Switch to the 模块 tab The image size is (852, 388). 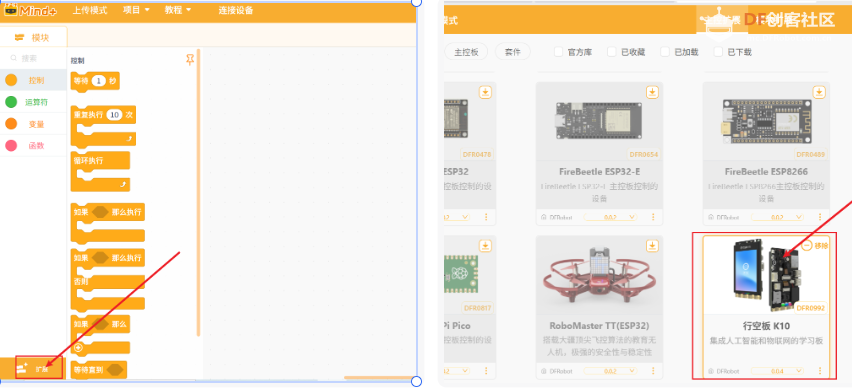(x=33, y=37)
